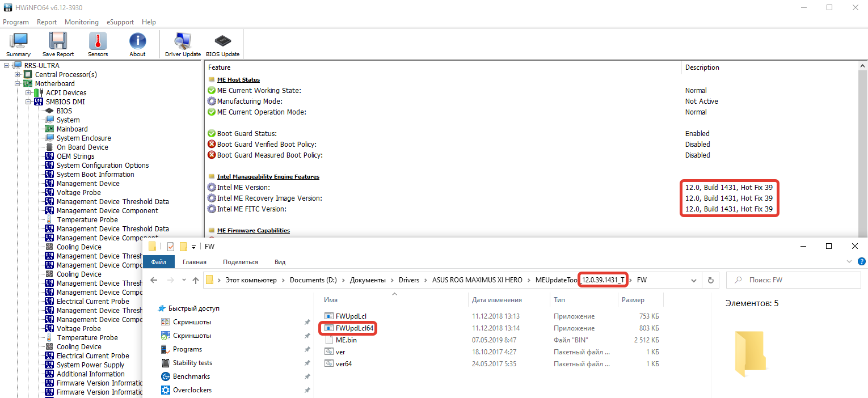The image size is (868, 398).
Task: Switch to the Главная ribbon tab
Action: pos(195,262)
